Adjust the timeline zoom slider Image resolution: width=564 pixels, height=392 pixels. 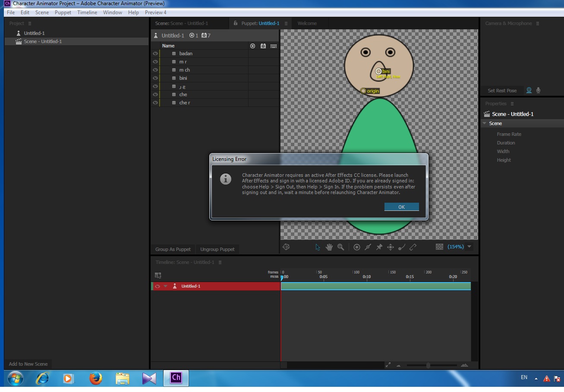[x=428, y=365]
